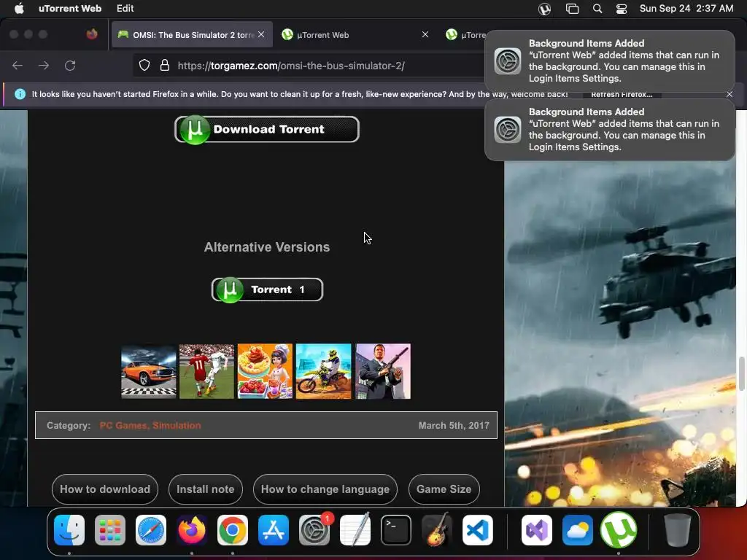This screenshot has height=560, width=747.
Task: Go forward to the next page
Action: tap(44, 66)
